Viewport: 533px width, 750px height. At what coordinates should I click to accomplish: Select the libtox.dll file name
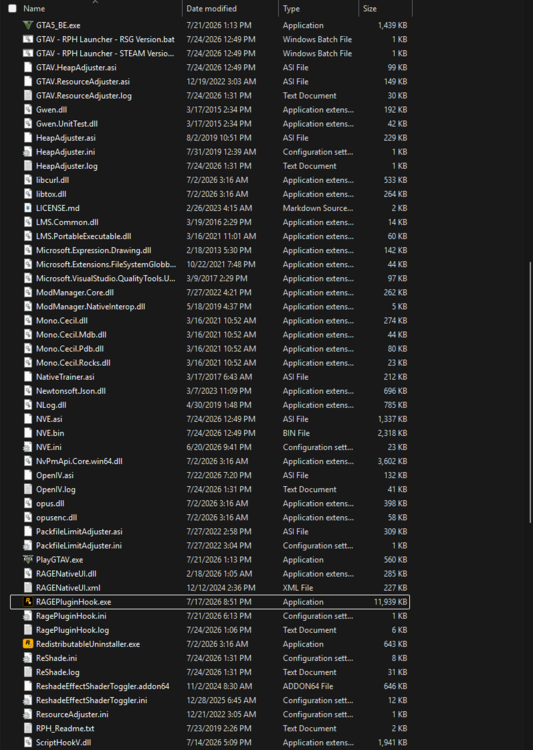[51, 194]
